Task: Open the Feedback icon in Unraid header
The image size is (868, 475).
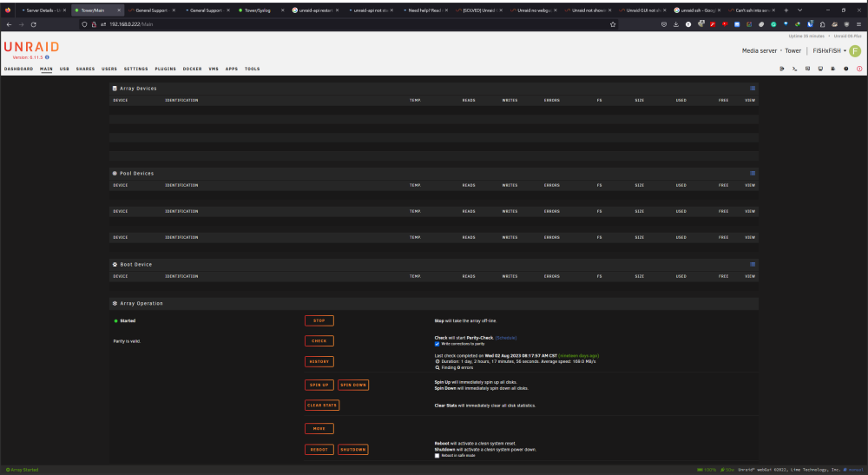Action: pos(807,69)
